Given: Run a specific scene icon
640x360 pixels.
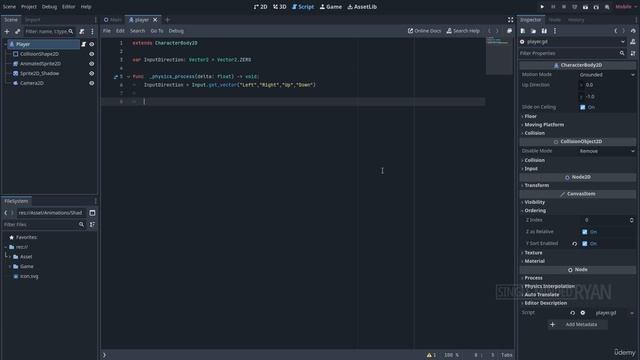Looking at the screenshot, I should pyautogui.click(x=596, y=7).
